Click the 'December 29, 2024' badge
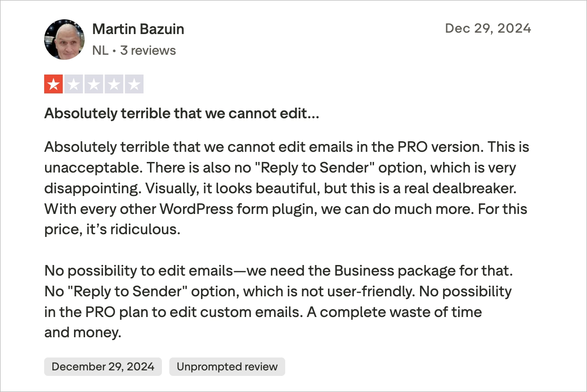 tap(103, 367)
